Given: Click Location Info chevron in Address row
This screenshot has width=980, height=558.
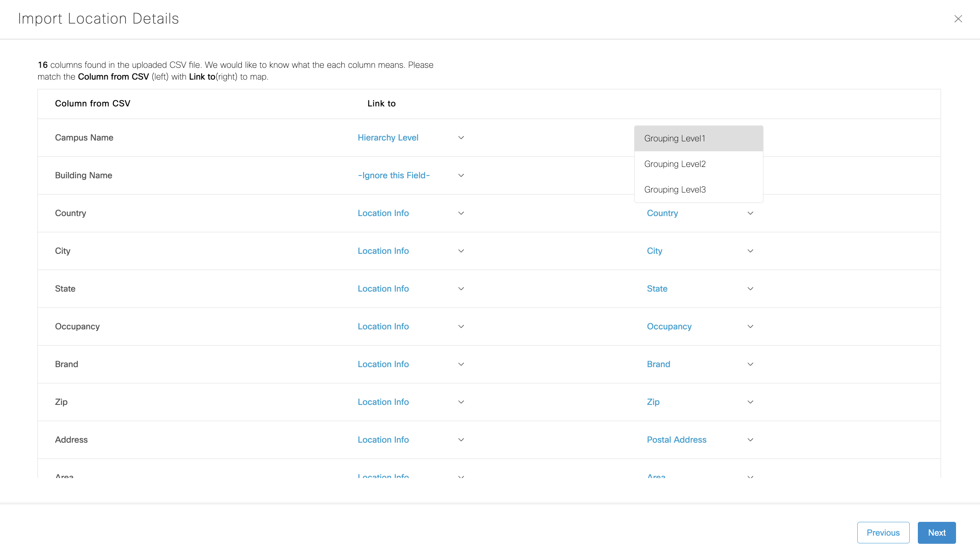Looking at the screenshot, I should point(461,440).
